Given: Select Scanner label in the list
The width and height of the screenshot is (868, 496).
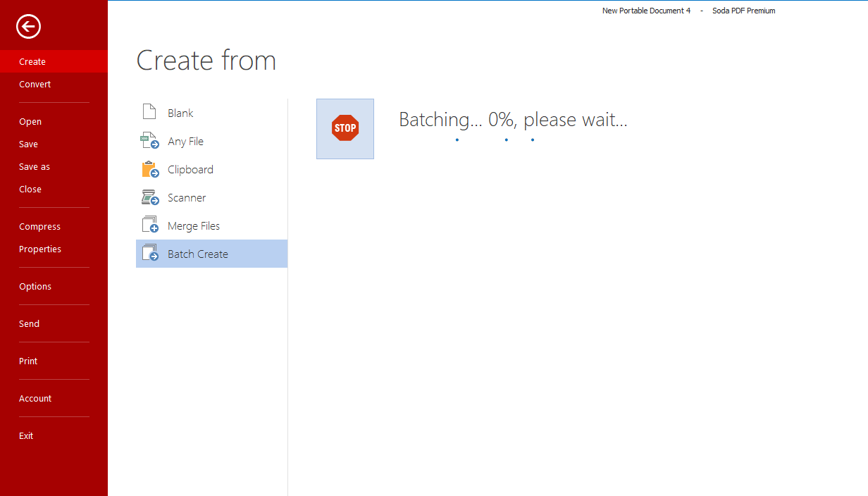Looking at the screenshot, I should (187, 197).
